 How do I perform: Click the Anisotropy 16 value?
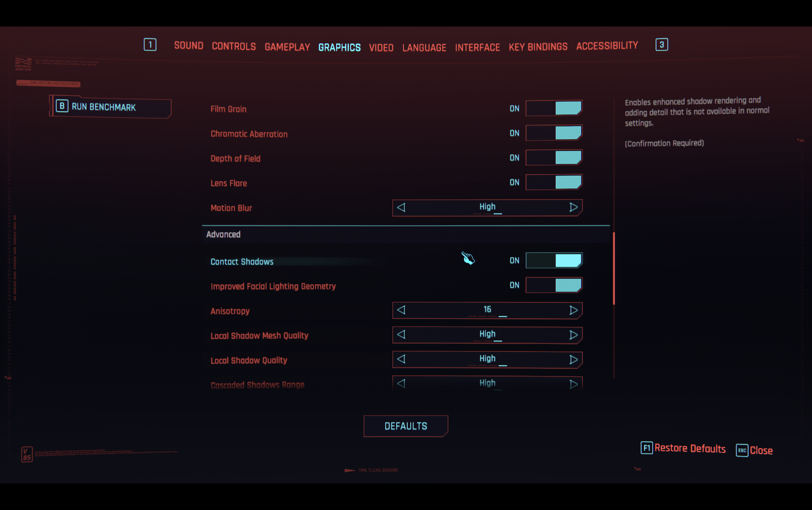click(487, 309)
